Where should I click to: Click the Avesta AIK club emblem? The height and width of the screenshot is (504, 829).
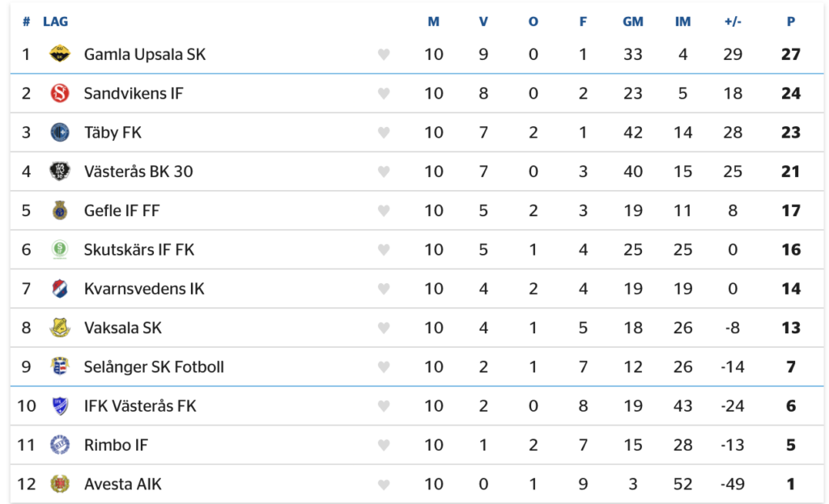tap(60, 484)
